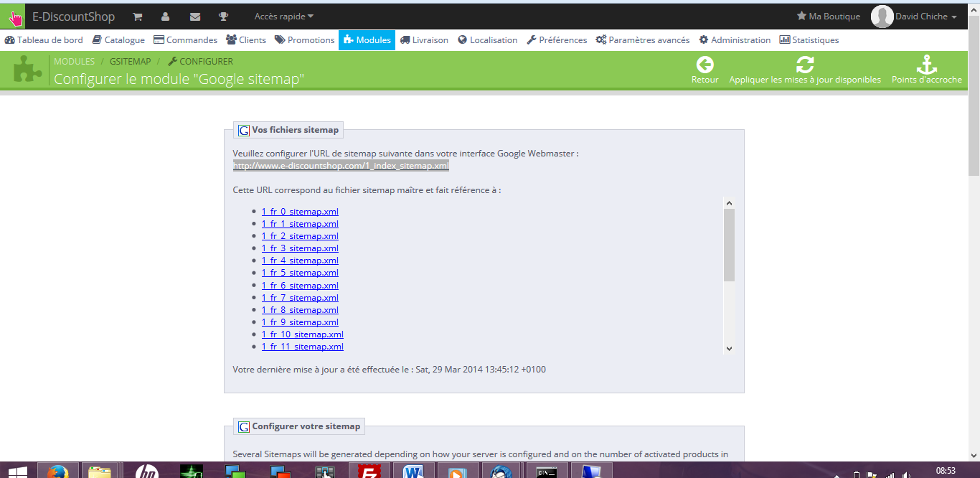This screenshot has height=478, width=980.
Task: Open the Localisation menu
Action: click(x=487, y=40)
